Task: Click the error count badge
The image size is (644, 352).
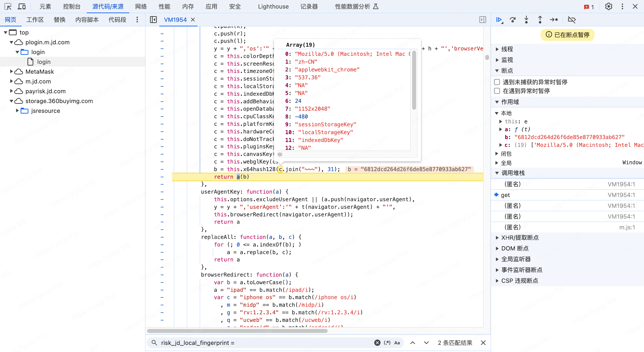Action: tap(589, 7)
